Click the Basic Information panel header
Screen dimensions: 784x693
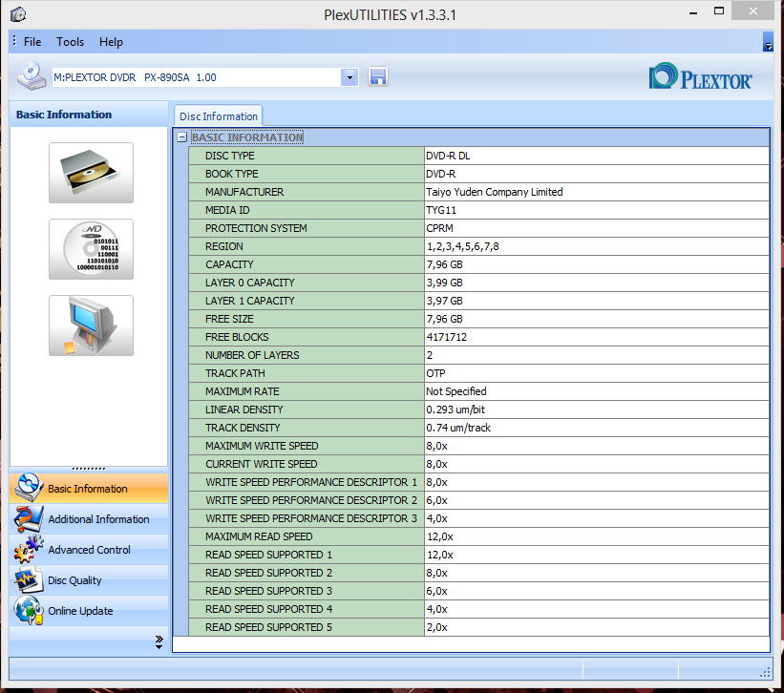(x=89, y=115)
